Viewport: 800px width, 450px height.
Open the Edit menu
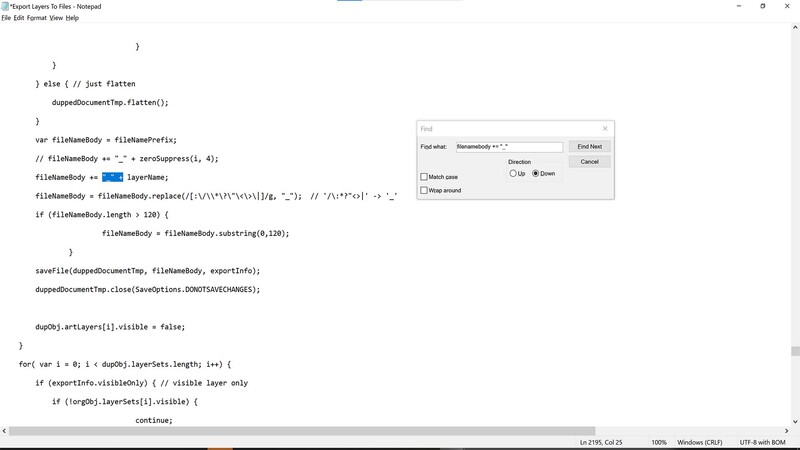point(19,18)
